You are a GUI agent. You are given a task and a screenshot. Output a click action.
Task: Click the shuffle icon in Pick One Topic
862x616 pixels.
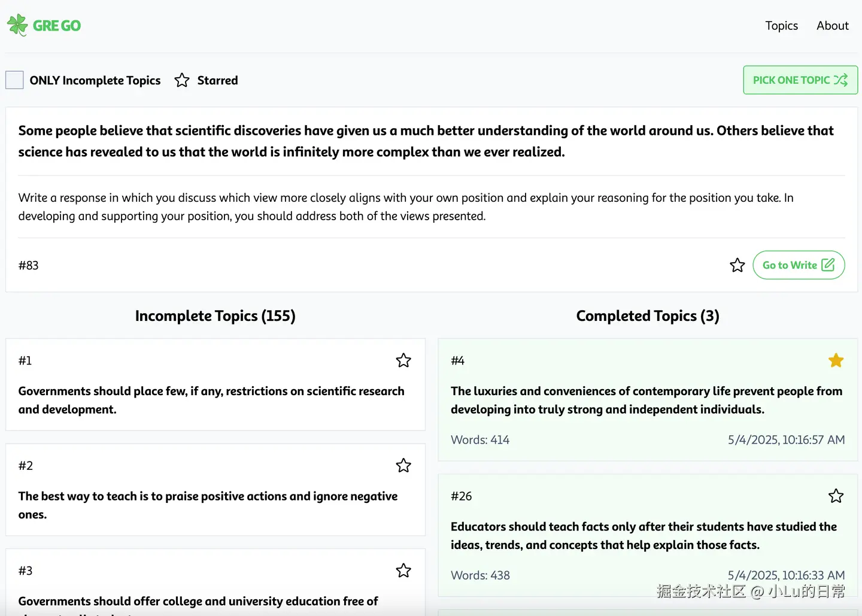coord(841,80)
